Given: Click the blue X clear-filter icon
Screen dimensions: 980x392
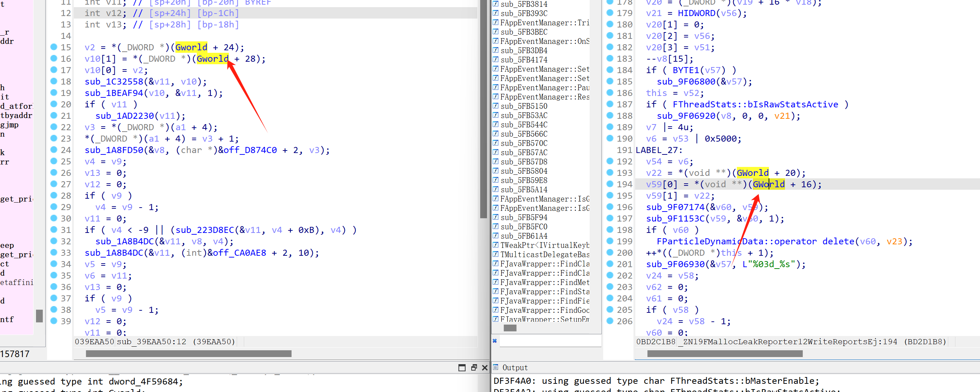Looking at the screenshot, I should click(x=494, y=341).
